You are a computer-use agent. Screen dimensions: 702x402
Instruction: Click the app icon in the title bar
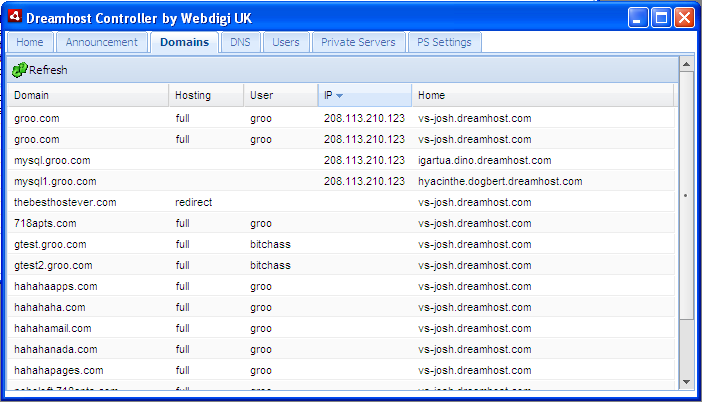click(x=15, y=17)
